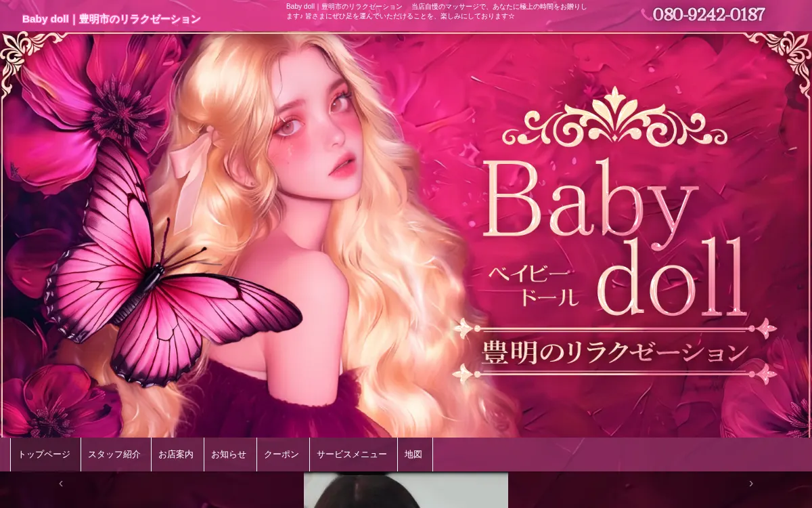Viewport: 812px width, 508px height.
Task: Open the トップページ menu item
Action: click(x=45, y=454)
